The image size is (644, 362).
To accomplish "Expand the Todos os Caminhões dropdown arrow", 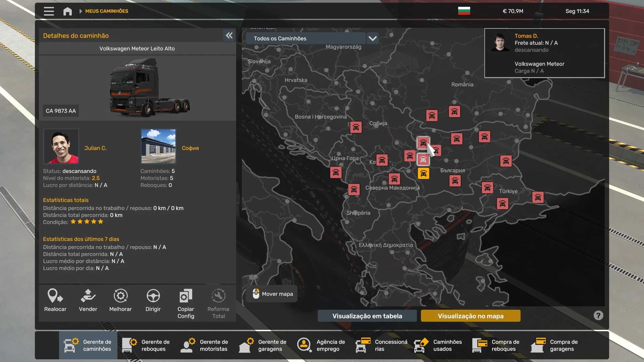I will pos(373,39).
